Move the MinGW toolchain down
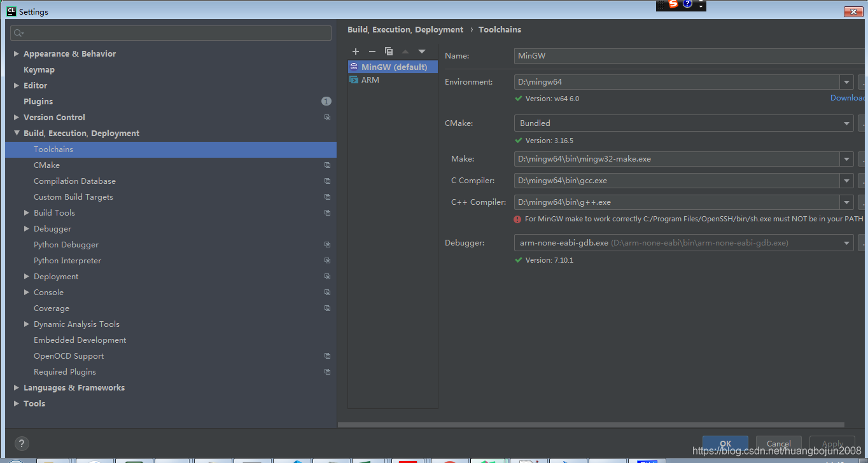 pos(422,51)
